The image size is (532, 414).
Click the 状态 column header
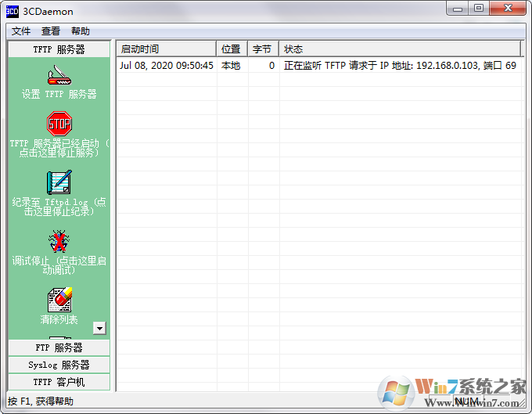[400, 49]
